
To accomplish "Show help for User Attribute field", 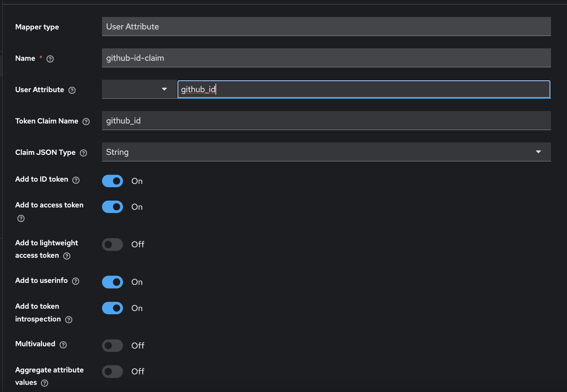I will pyautogui.click(x=72, y=90).
